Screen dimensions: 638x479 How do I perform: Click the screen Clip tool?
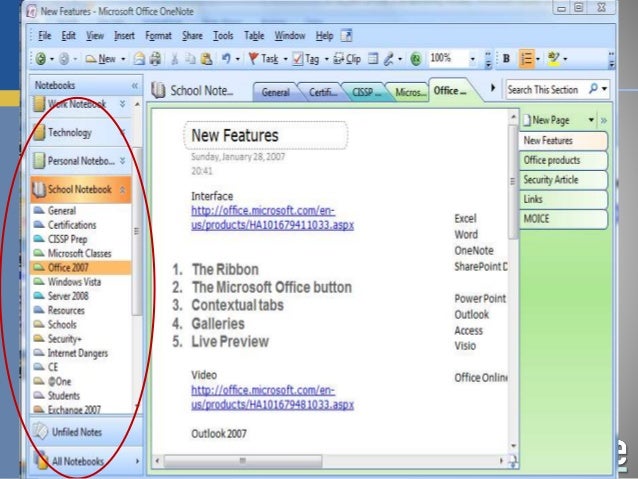click(x=347, y=59)
